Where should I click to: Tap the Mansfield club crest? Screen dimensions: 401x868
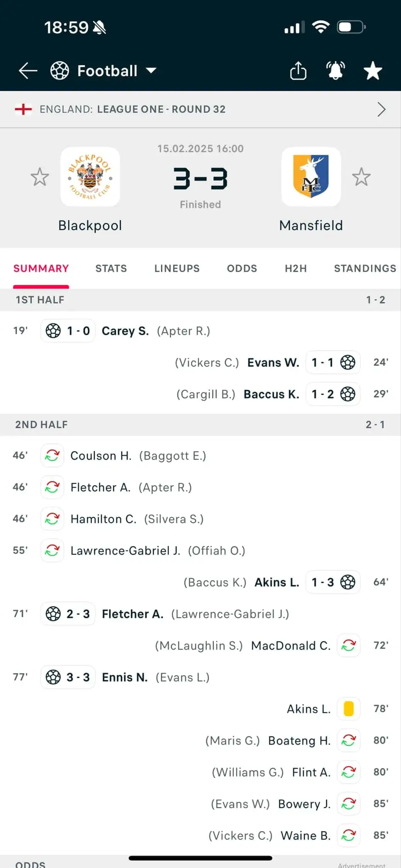311,177
